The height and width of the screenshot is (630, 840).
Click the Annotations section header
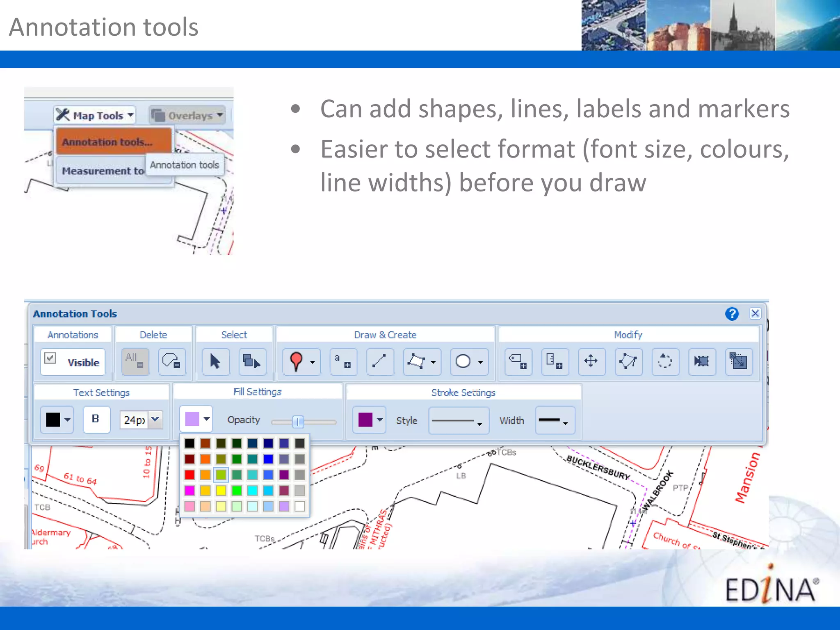[x=73, y=335]
